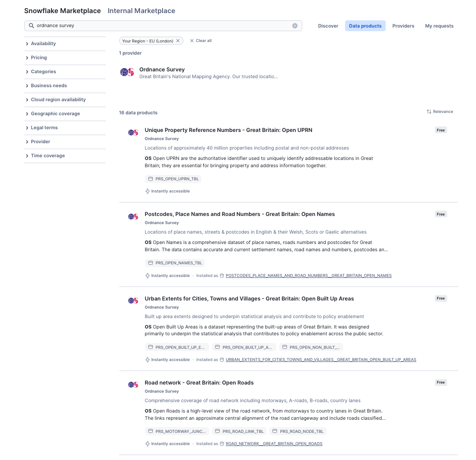Screen dimensions: 476x460
Task: Click Ordnance Survey under Open Roads
Action: 162,391
